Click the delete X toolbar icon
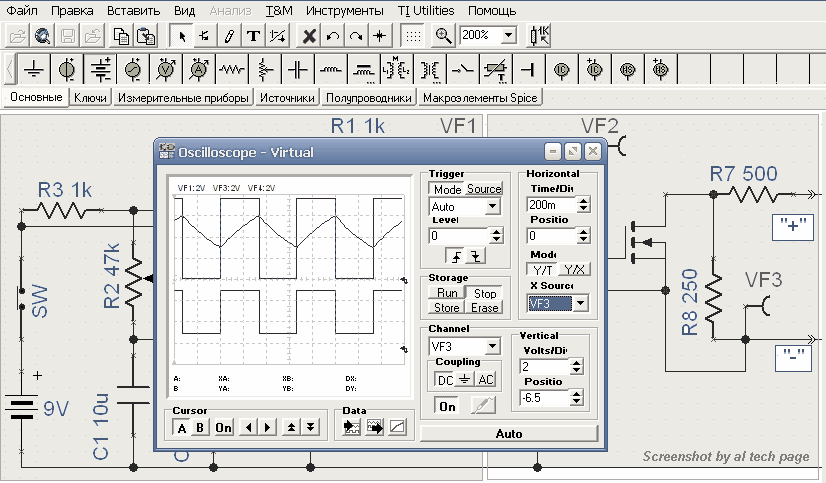This screenshot has height=483, width=826. [310, 36]
